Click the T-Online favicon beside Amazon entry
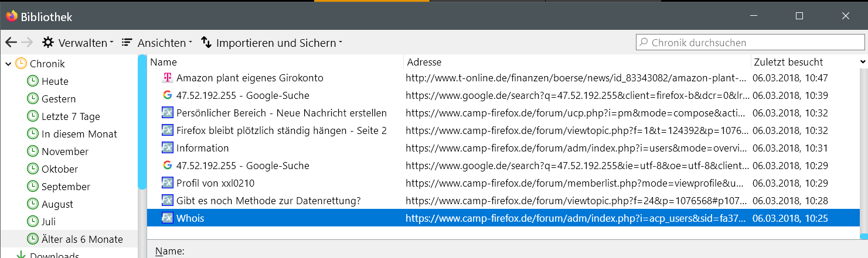Image resolution: width=868 pixels, height=258 pixels. click(168, 78)
